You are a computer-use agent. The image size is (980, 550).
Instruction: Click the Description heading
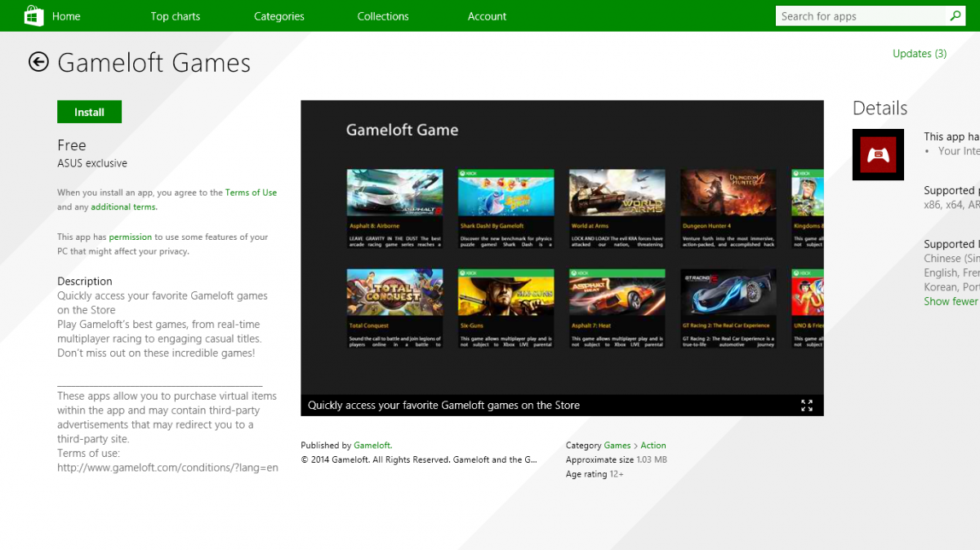(85, 282)
